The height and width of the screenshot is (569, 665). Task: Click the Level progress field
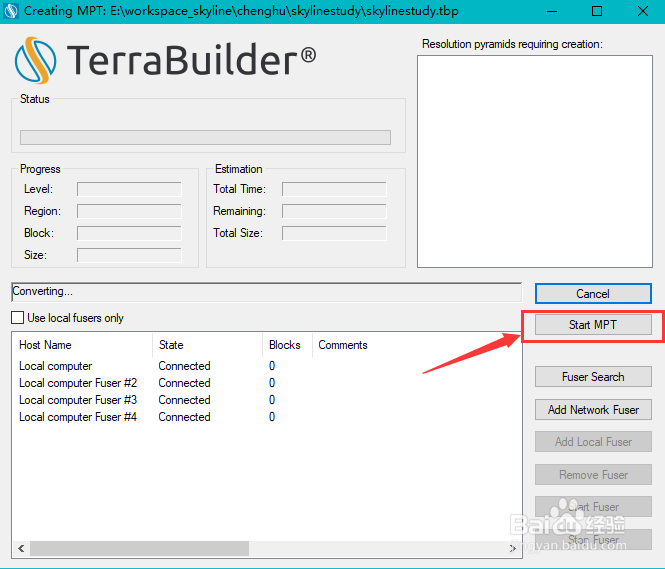point(129,189)
